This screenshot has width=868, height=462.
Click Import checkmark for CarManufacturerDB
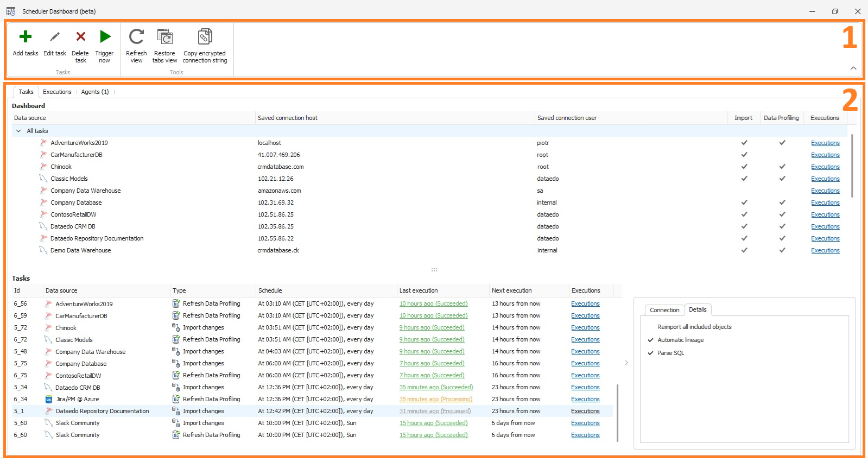[744, 155]
